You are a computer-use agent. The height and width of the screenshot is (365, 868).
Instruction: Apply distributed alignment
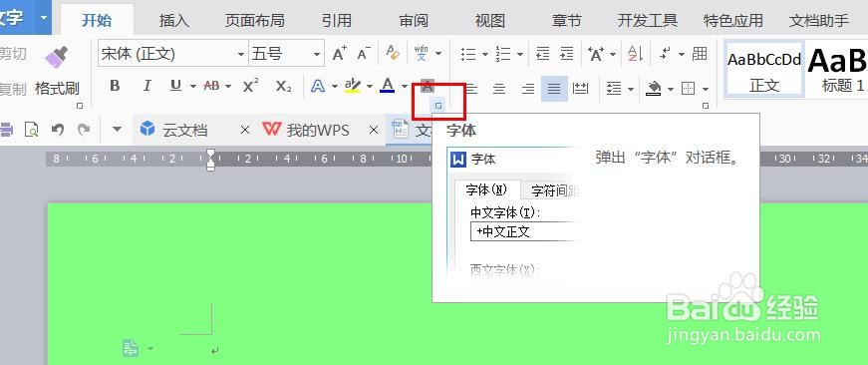(x=581, y=88)
